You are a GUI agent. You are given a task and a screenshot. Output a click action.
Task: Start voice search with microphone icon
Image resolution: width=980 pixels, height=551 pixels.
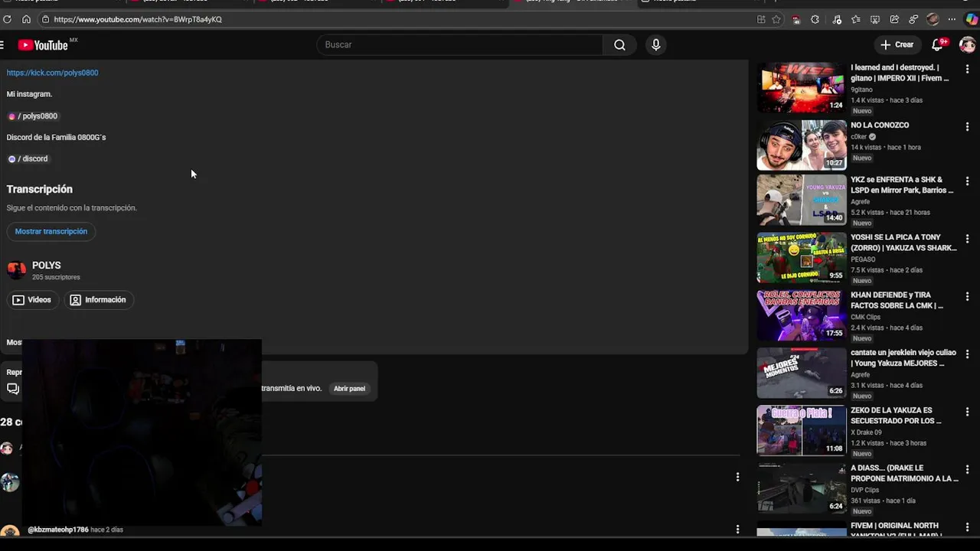[655, 44]
